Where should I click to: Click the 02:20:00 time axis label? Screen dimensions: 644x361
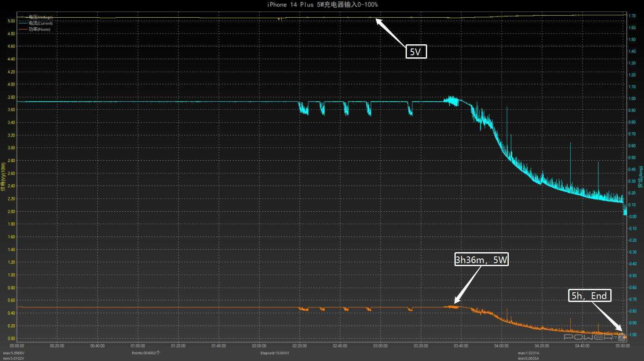[299, 346]
